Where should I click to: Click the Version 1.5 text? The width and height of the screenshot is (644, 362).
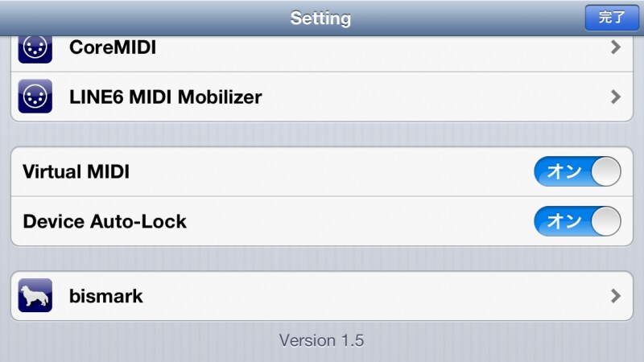pos(321,340)
